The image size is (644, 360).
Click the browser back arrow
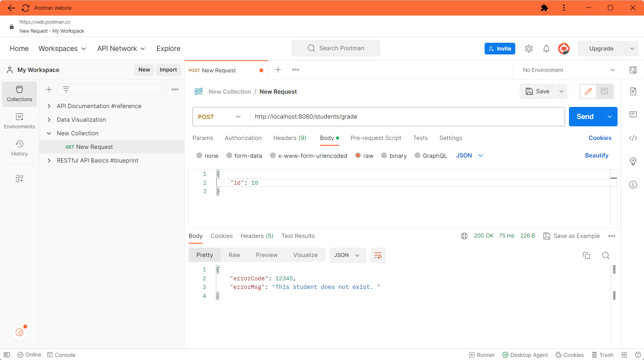pos(11,8)
